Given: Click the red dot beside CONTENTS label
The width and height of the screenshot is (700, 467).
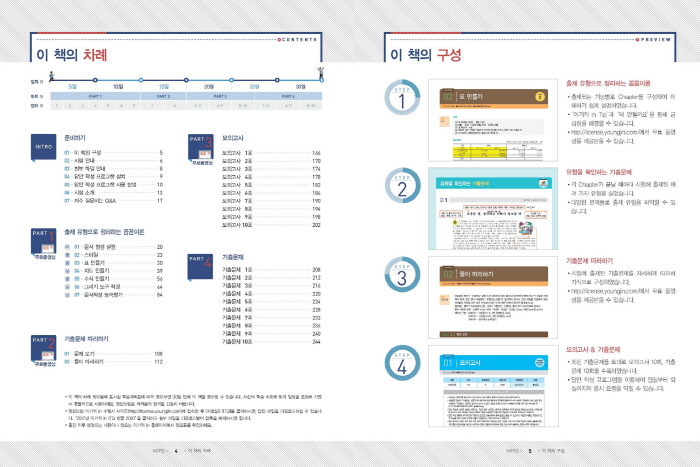Looking at the screenshot, I should click(279, 40).
